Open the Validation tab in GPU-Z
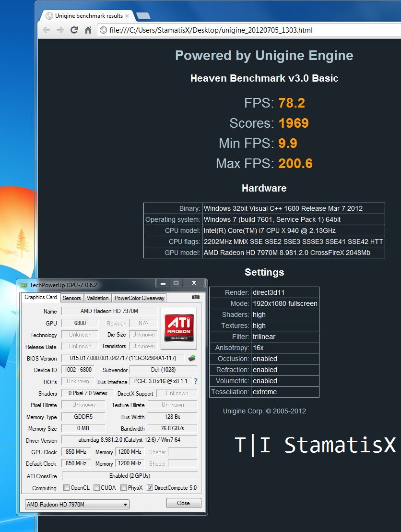The width and height of the screenshot is (401, 532). click(x=98, y=298)
